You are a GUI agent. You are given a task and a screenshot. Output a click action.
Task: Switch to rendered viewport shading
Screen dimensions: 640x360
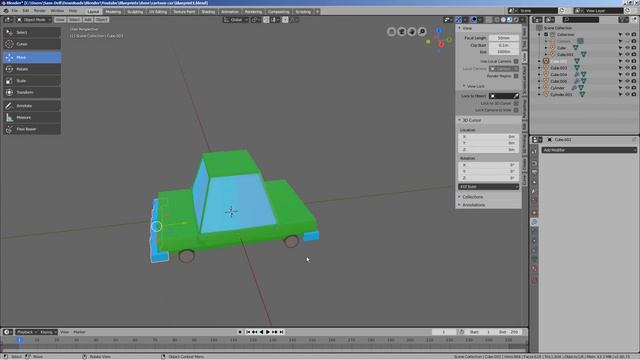pos(516,20)
